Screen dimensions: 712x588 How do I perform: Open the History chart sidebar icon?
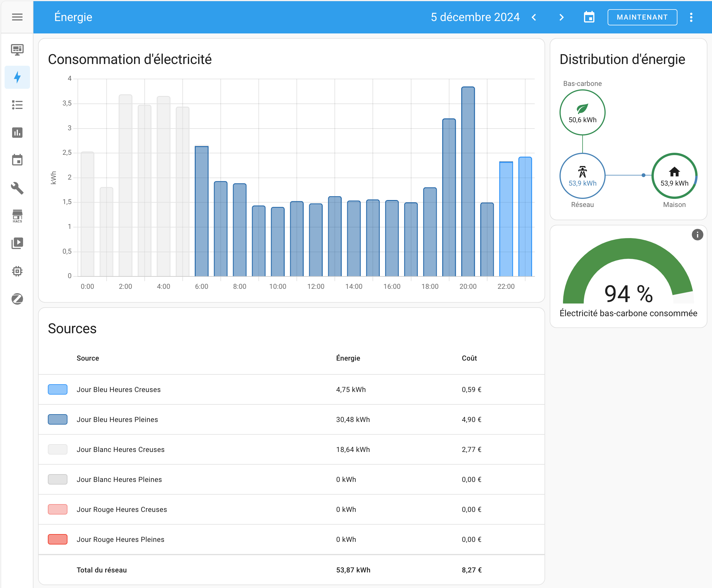tap(17, 132)
